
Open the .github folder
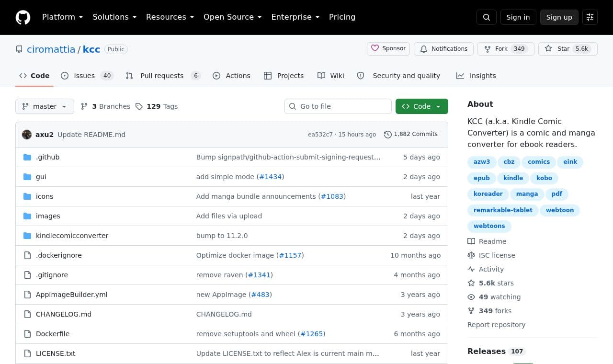click(47, 157)
